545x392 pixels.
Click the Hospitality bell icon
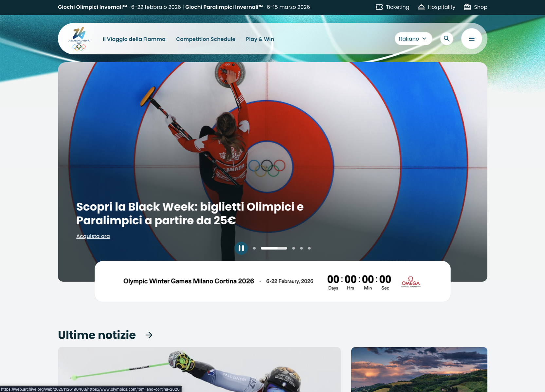coord(421,7)
